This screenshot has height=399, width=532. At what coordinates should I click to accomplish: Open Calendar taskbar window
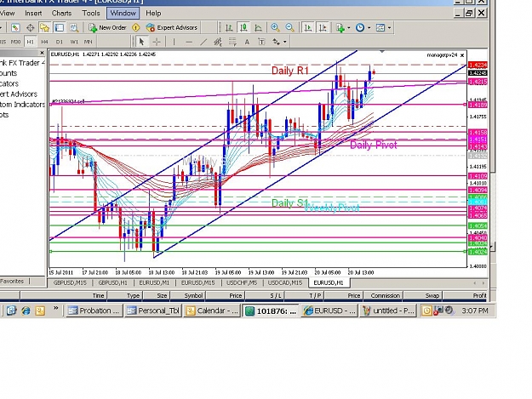(212, 311)
